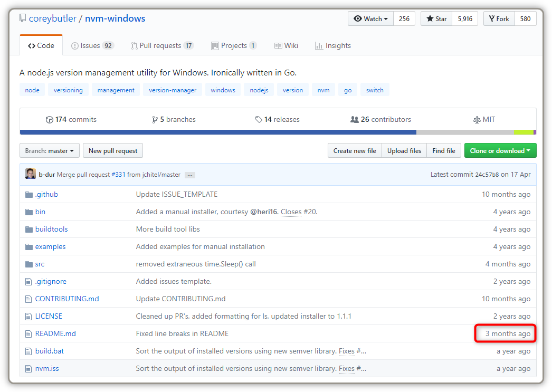Click '4 months ago' in src row
552x392 pixels.
[508, 264]
